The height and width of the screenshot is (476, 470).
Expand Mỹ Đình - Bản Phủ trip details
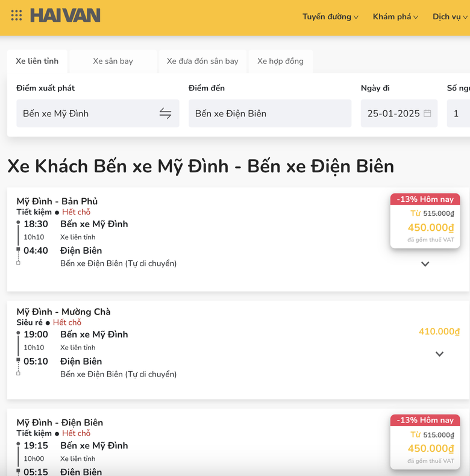click(x=425, y=264)
